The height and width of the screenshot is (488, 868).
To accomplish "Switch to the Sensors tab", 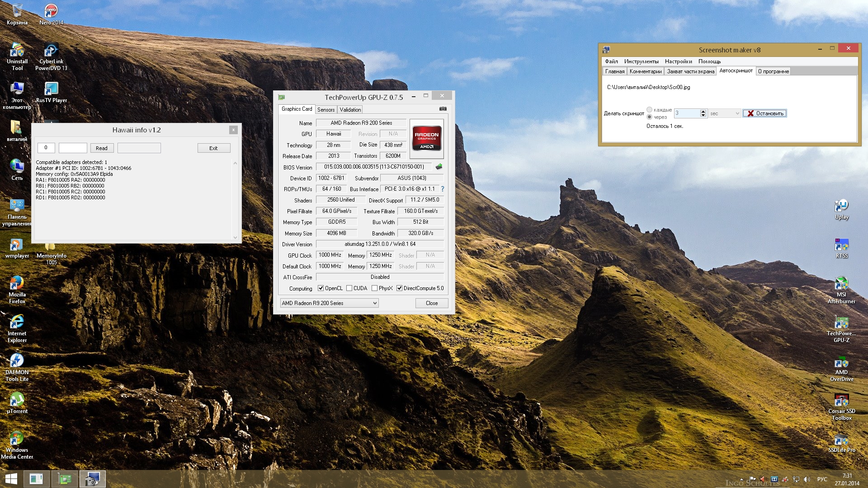I will pyautogui.click(x=325, y=110).
